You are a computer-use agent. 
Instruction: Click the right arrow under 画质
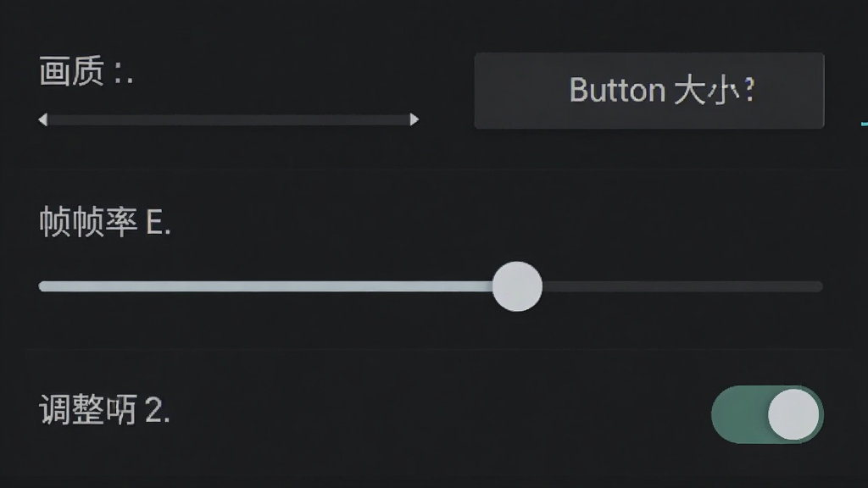[414, 119]
